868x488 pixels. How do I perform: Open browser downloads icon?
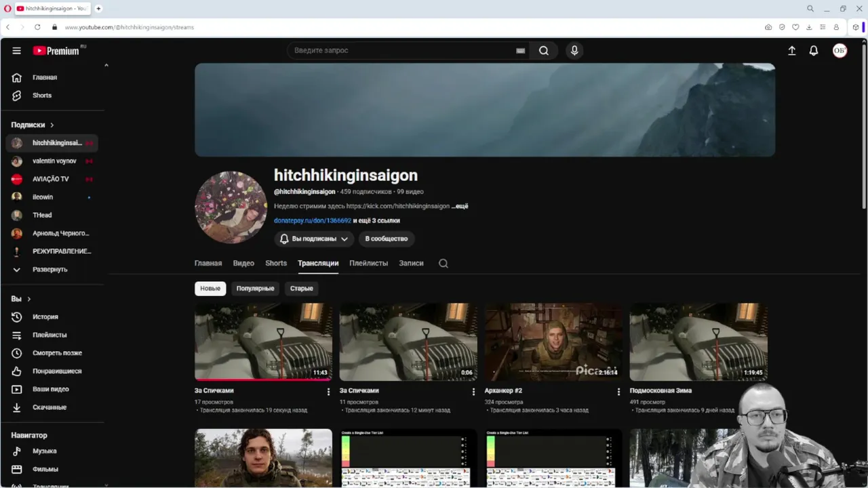coord(809,27)
